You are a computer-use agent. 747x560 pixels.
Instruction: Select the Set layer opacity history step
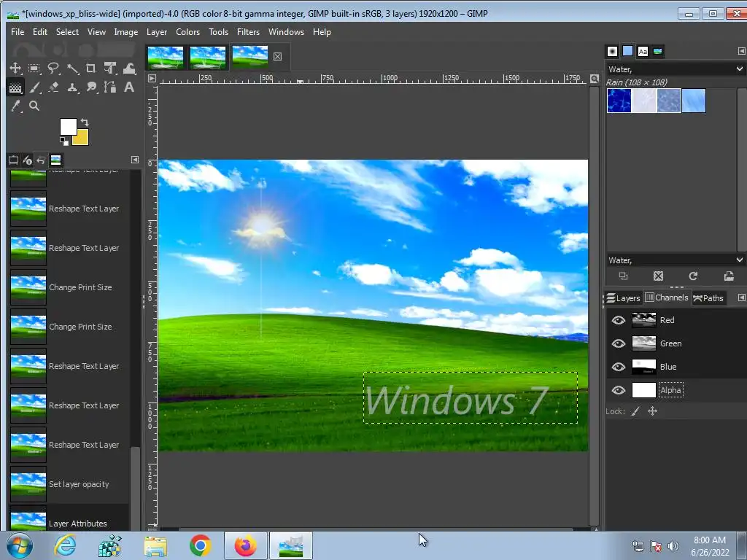[69, 484]
